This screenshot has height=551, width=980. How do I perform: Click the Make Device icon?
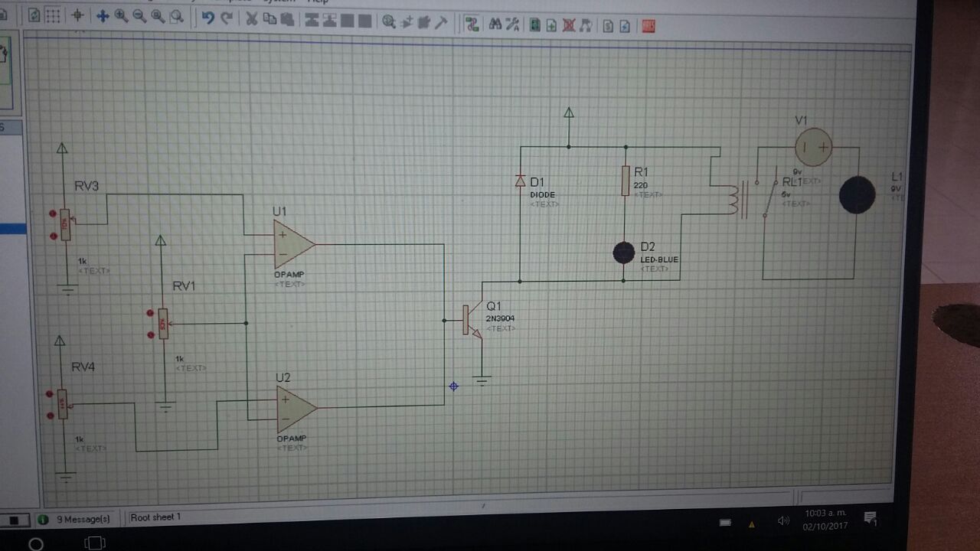pos(407,22)
